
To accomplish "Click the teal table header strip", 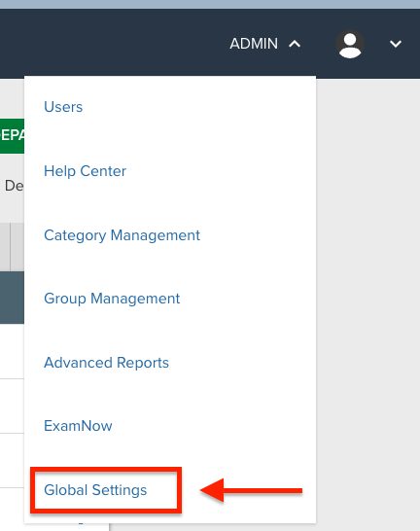I will [x=12, y=298].
